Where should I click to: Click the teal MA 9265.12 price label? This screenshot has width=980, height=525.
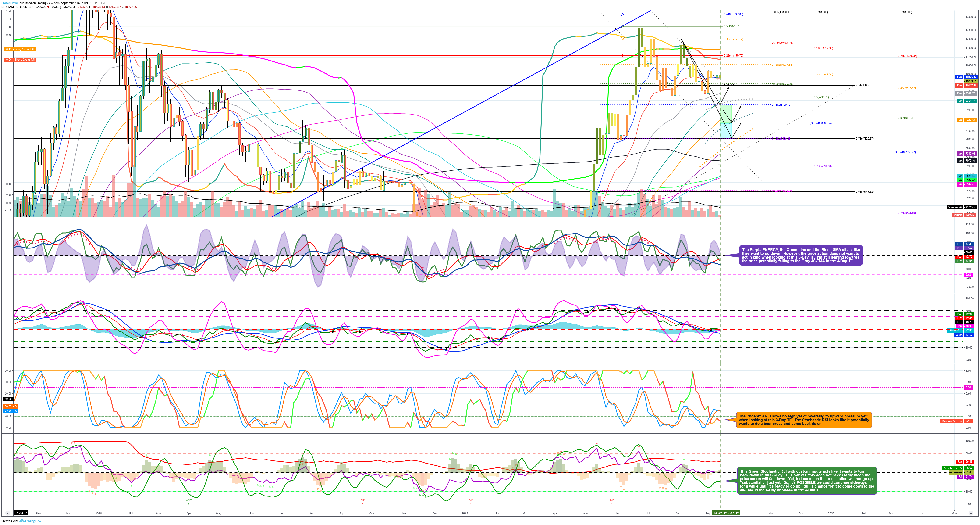(x=967, y=101)
